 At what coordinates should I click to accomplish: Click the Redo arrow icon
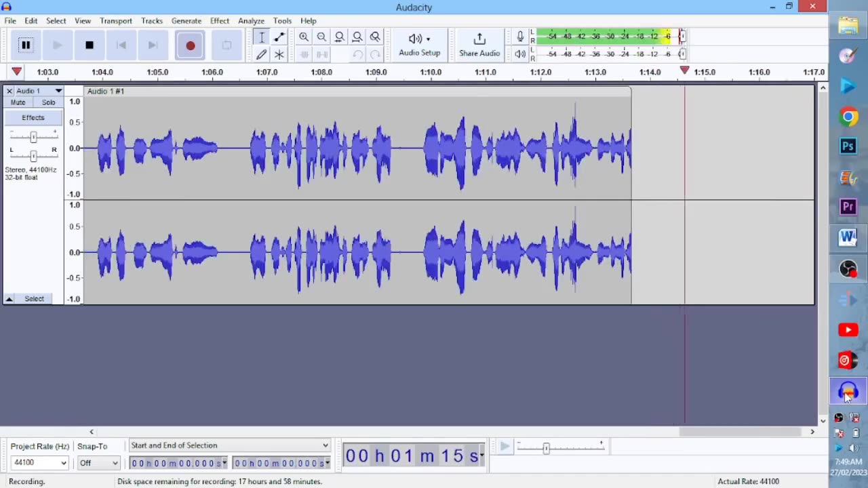pos(375,54)
